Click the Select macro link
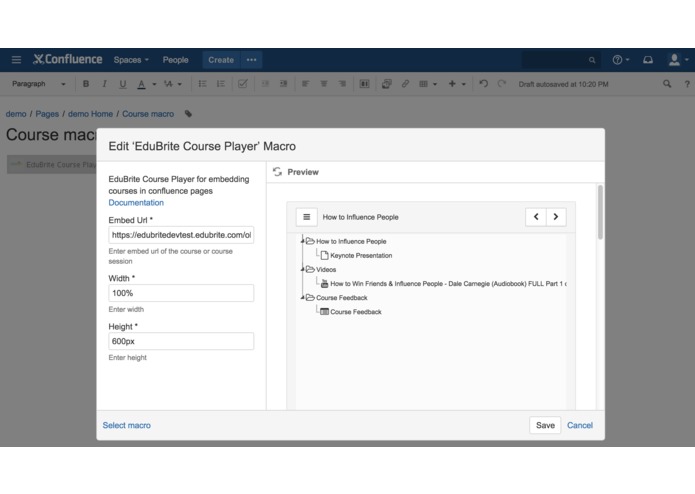The height and width of the screenshot is (494, 695). coord(127,425)
